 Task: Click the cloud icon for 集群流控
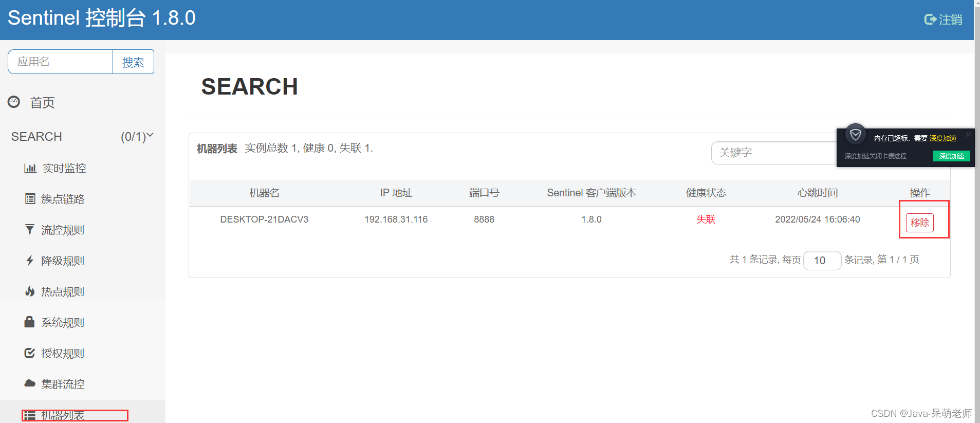pos(30,383)
